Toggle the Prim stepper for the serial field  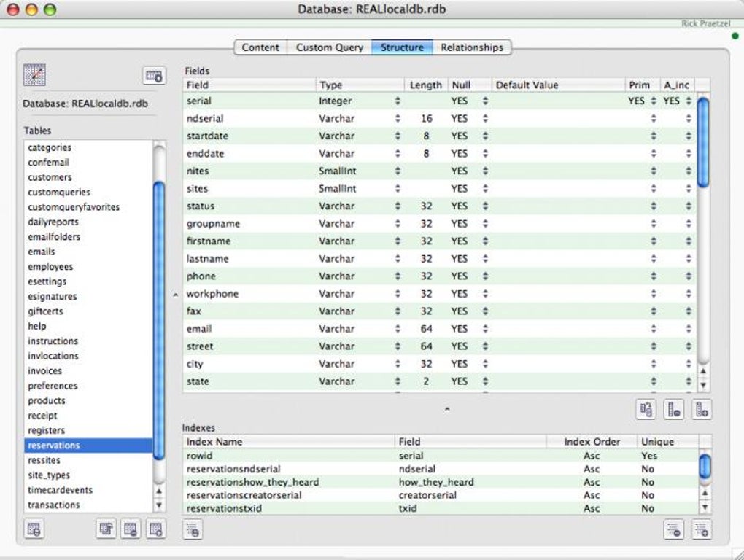(x=654, y=101)
